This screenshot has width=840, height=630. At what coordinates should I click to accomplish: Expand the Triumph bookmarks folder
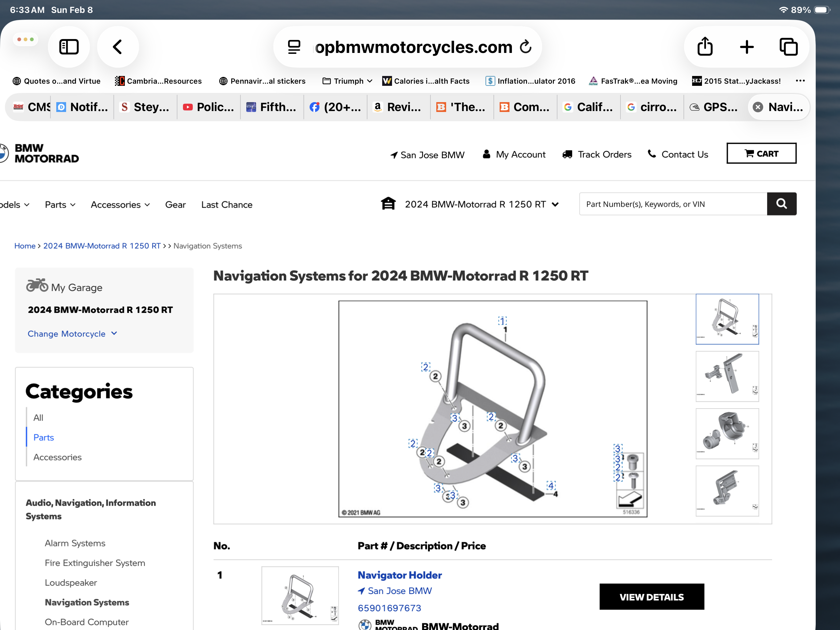[347, 81]
